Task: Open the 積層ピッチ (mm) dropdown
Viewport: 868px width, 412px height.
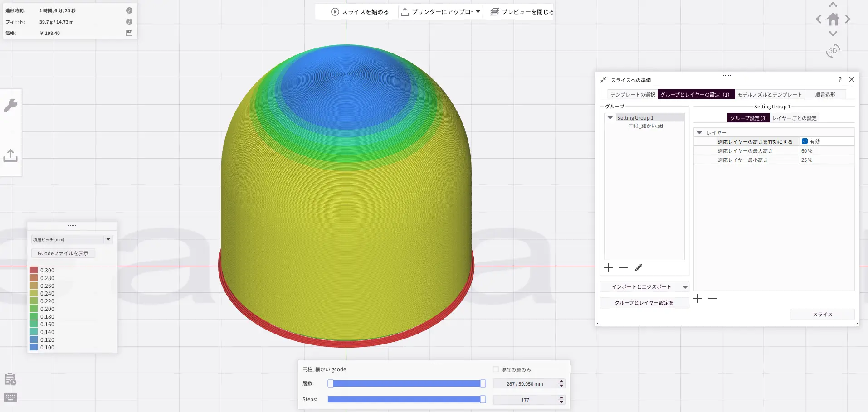Action: pyautogui.click(x=72, y=239)
